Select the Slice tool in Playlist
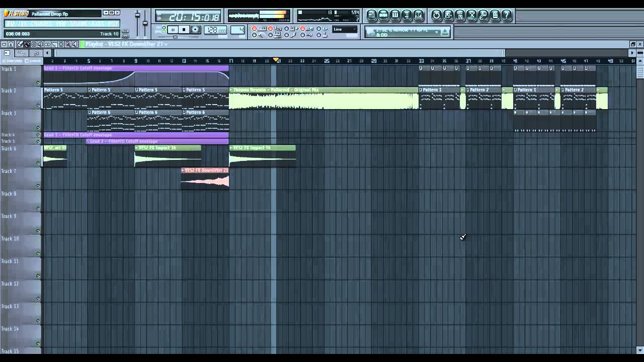Image resolution: width=644 pixels, height=362 pixels. tap(54, 45)
